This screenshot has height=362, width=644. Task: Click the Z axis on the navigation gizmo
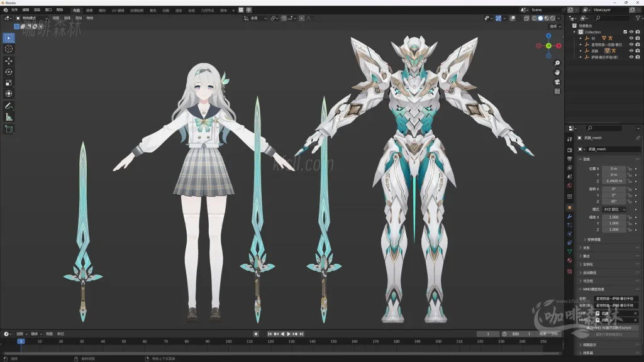click(548, 36)
